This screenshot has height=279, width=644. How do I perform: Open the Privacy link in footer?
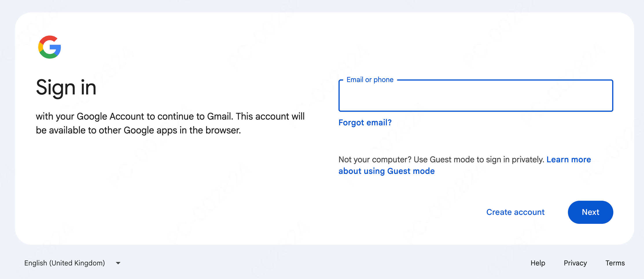pos(575,263)
